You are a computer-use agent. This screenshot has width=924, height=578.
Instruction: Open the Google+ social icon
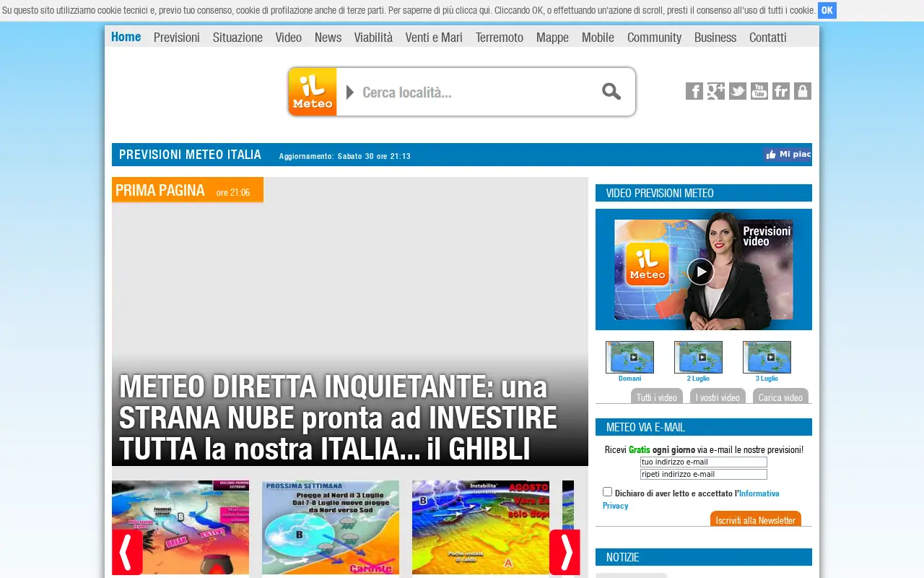click(716, 91)
